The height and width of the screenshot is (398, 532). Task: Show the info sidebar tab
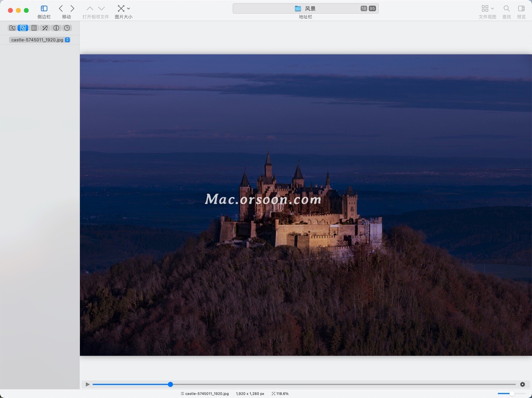pyautogui.click(x=56, y=28)
